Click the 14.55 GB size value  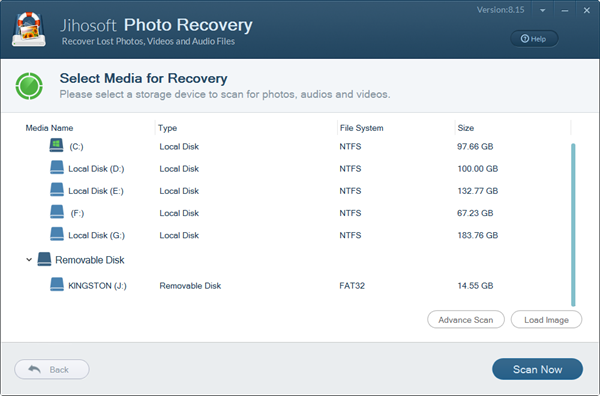[475, 286]
